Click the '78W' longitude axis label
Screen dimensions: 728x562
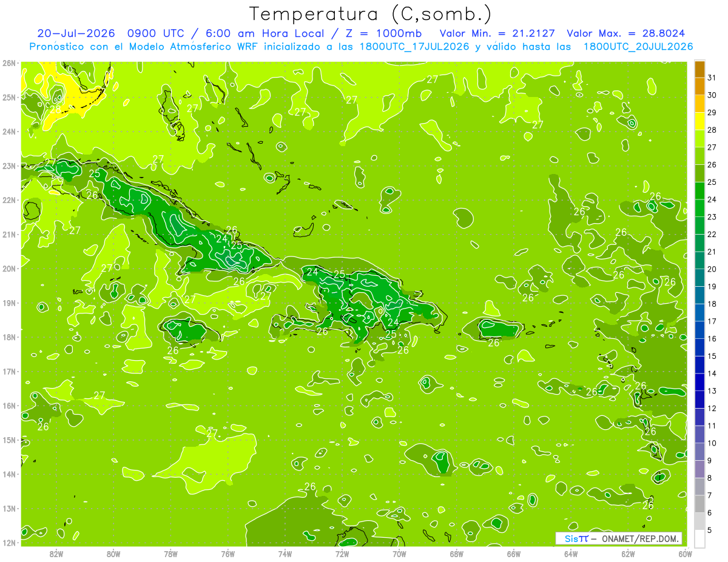170,553
